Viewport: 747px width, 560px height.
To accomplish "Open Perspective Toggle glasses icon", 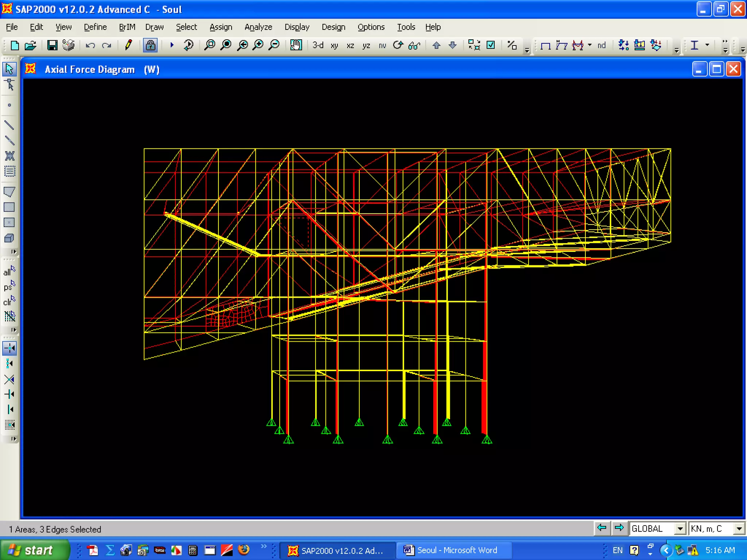I will (414, 45).
